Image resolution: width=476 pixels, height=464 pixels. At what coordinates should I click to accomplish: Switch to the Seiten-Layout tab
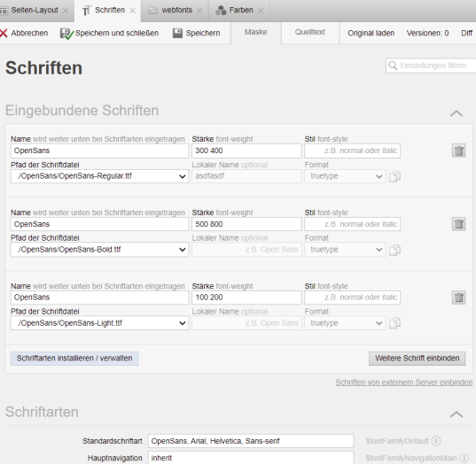click(x=35, y=11)
